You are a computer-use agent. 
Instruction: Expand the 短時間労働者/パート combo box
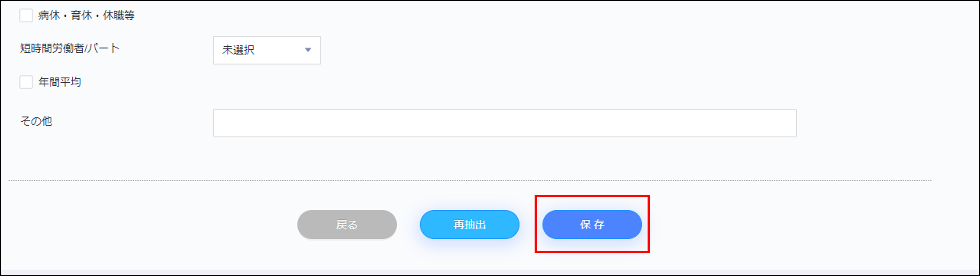coord(267,50)
